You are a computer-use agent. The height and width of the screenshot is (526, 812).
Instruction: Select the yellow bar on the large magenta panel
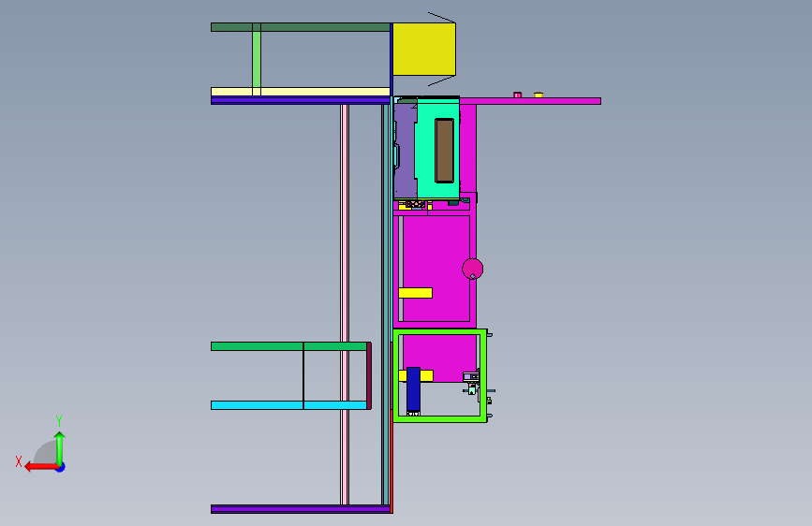(x=415, y=293)
